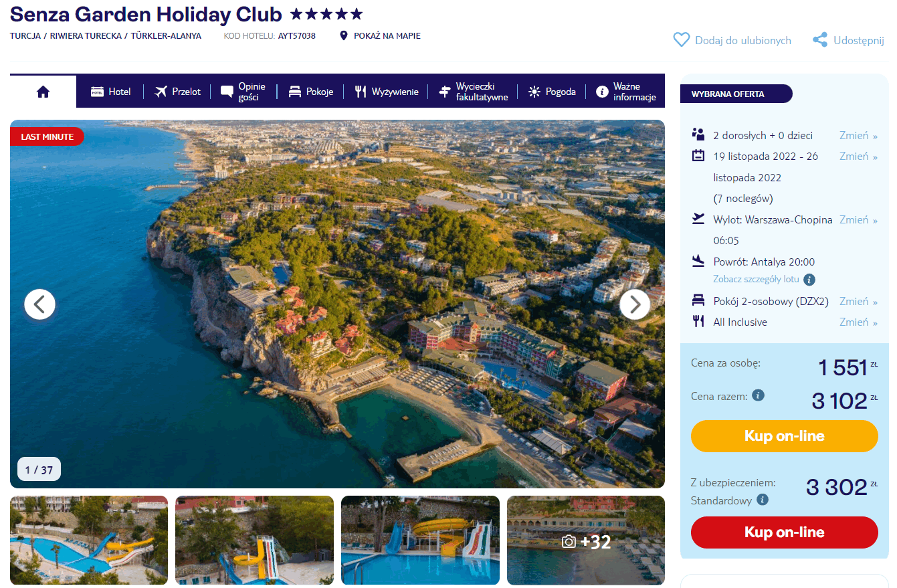Click Zmień for number of travelers

click(x=858, y=135)
